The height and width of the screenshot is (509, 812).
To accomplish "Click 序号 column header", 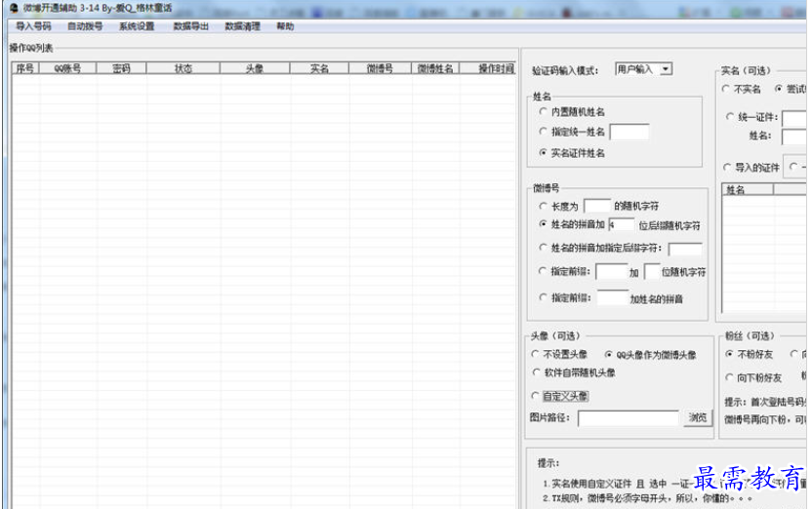I will (25, 67).
